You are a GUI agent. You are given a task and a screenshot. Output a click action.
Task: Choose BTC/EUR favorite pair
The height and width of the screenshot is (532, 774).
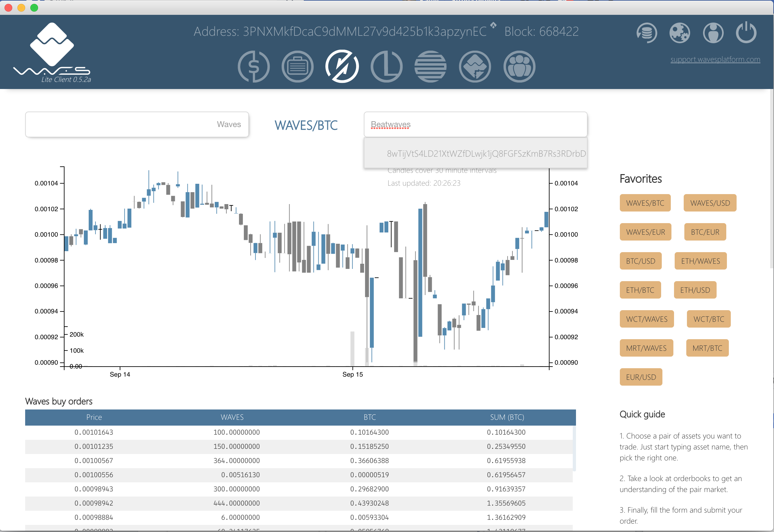coord(705,232)
